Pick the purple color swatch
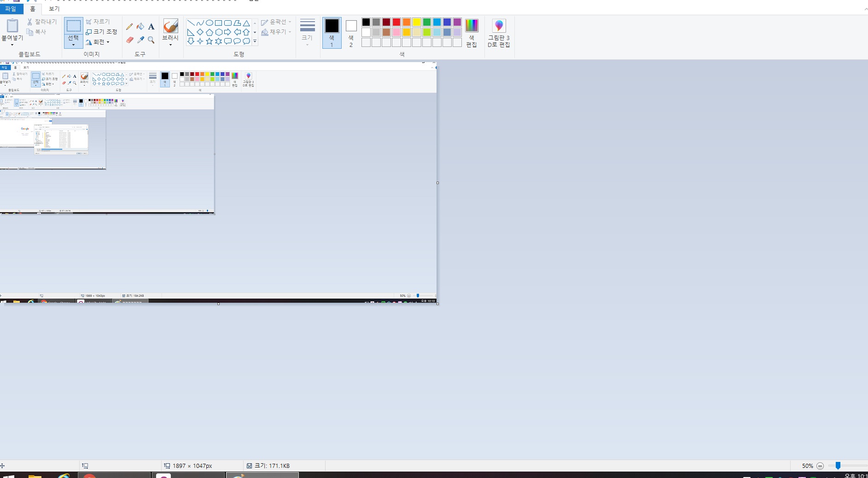Viewport: 868px width, 478px height. [x=457, y=22]
